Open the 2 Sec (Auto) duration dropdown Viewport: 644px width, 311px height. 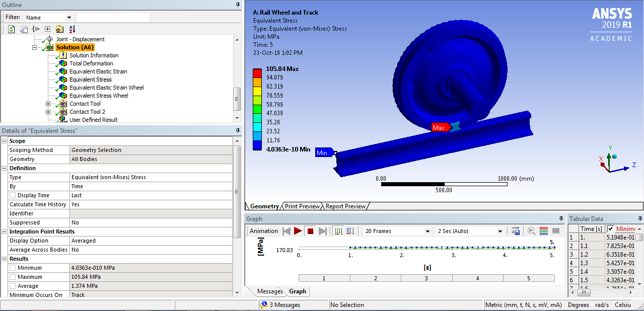(x=502, y=230)
